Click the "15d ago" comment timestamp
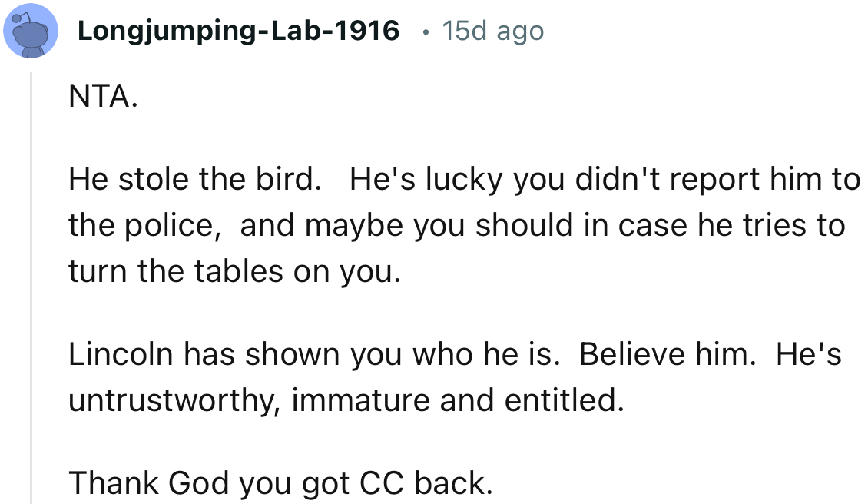Viewport: 868px width, 504px height. pos(492,31)
